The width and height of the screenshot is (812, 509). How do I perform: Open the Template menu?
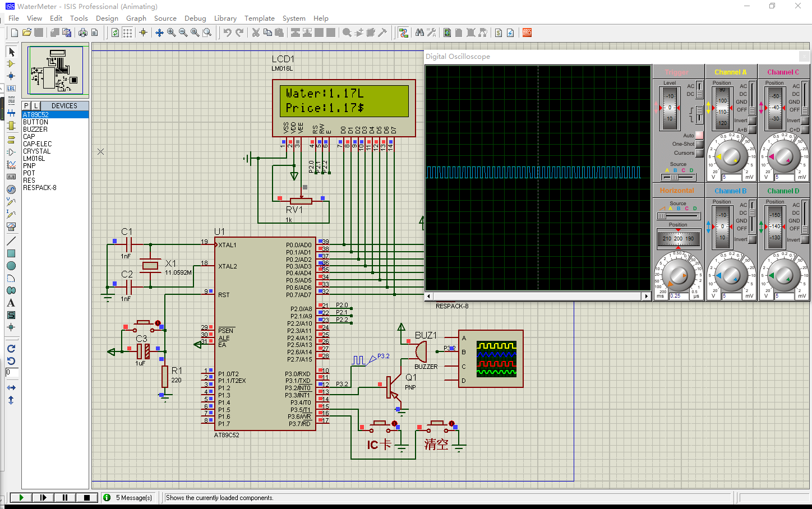tap(259, 18)
